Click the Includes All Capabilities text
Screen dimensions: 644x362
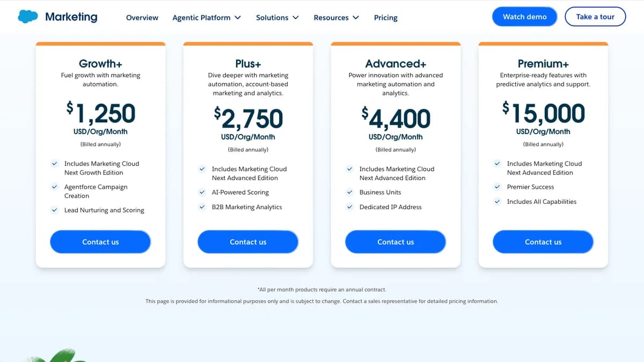point(542,202)
